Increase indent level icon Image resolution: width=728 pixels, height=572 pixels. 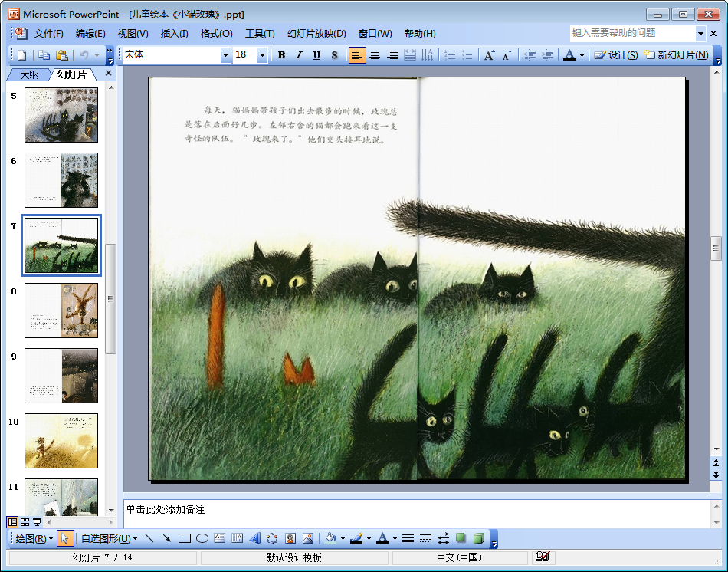point(547,55)
